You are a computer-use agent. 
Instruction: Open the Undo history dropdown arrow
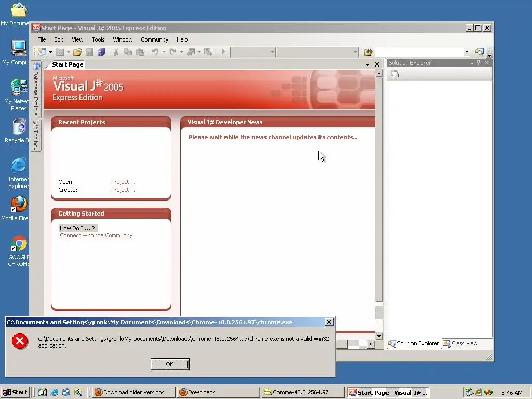point(164,52)
